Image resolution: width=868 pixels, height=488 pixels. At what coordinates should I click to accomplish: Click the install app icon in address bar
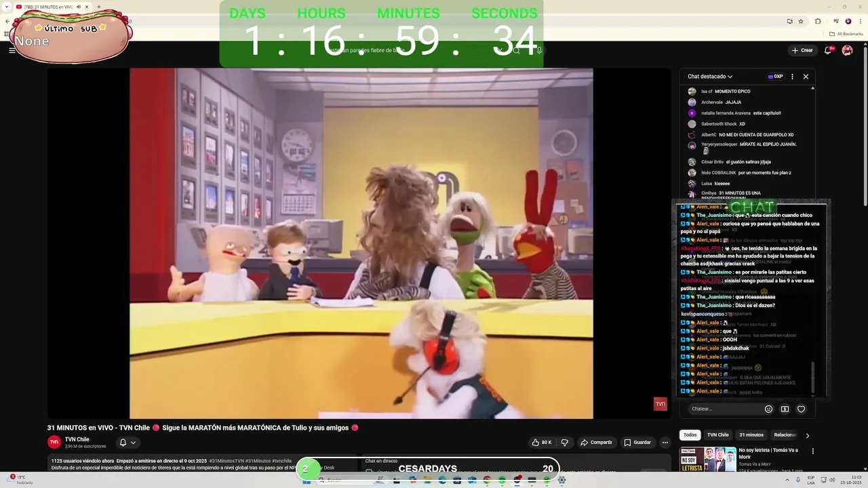789,21
